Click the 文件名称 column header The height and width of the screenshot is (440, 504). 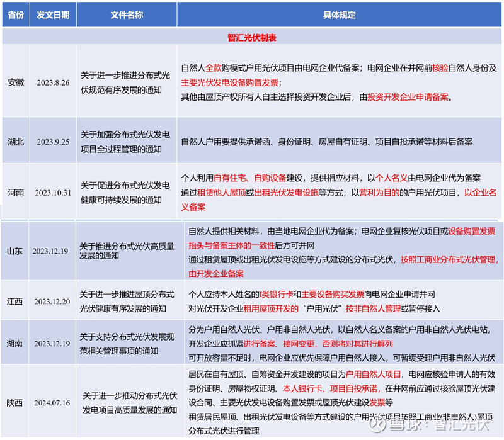(x=127, y=14)
